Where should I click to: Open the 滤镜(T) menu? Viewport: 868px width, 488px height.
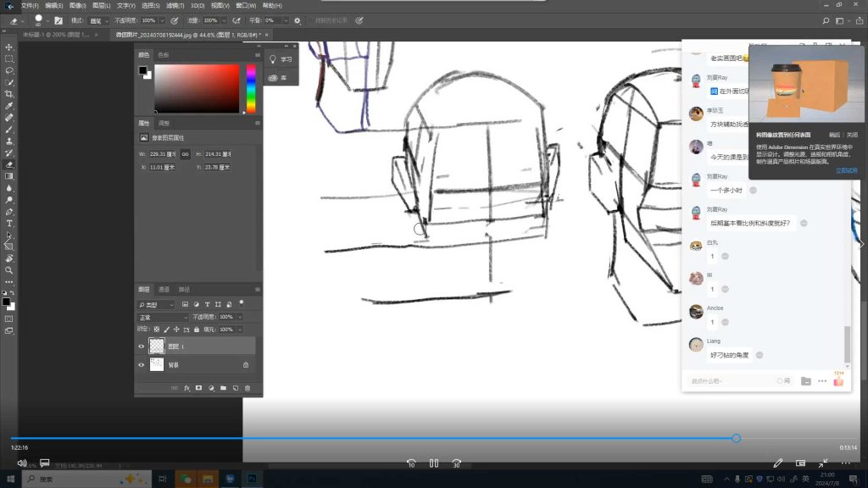pyautogui.click(x=175, y=5)
